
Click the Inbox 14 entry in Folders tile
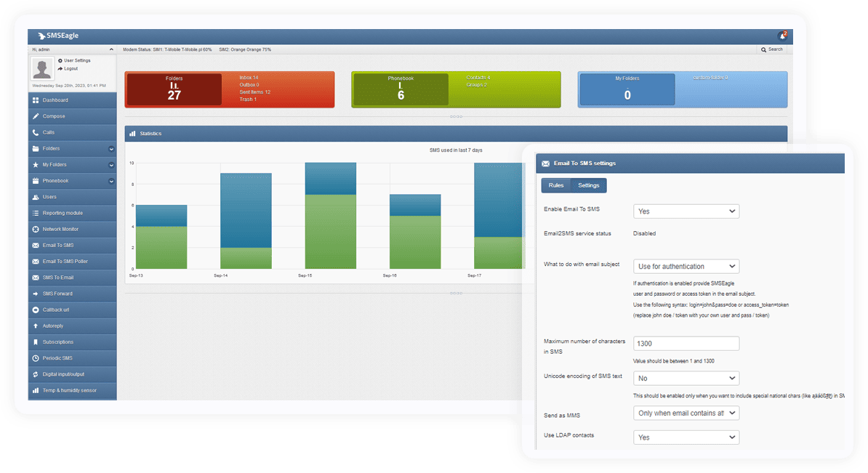pos(249,78)
